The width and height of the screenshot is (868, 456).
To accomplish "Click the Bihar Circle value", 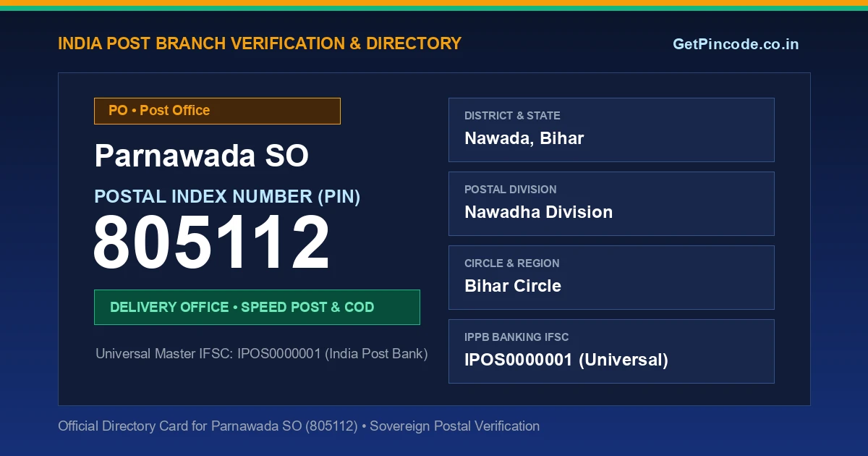I will [513, 286].
